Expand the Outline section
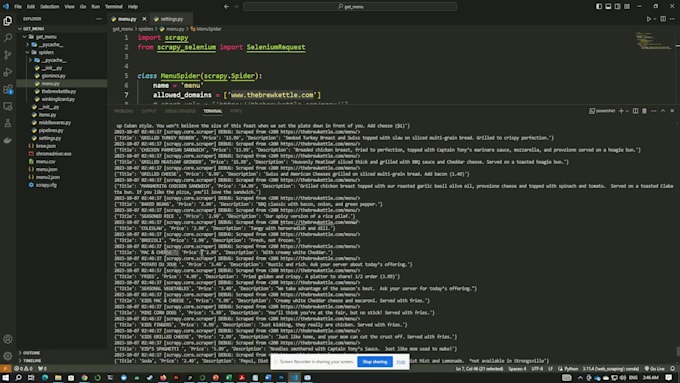 tap(31, 353)
